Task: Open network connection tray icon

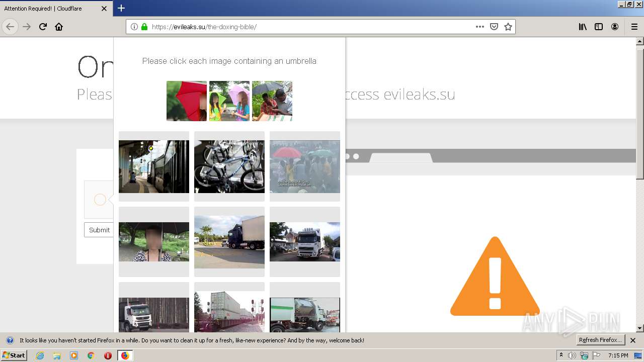Action: coord(584,355)
